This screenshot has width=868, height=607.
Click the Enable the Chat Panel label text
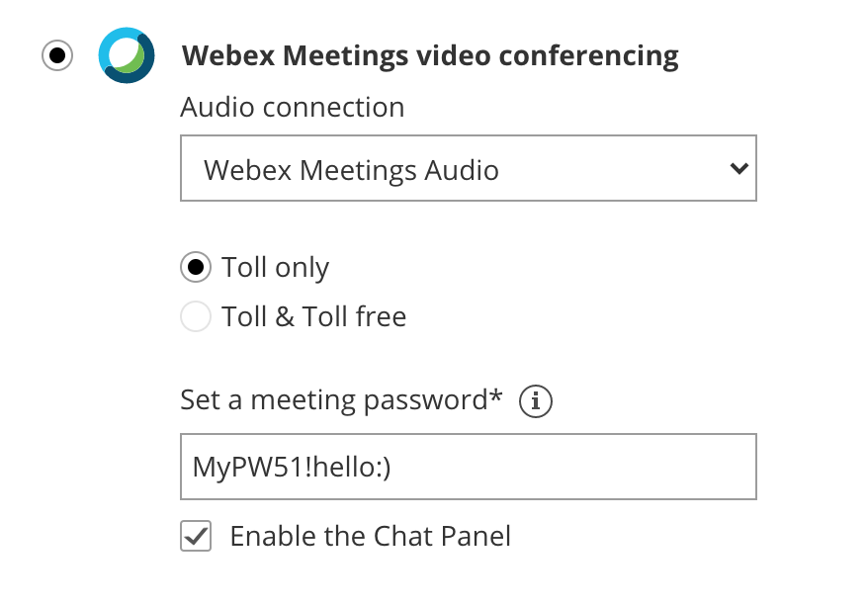[x=370, y=537]
